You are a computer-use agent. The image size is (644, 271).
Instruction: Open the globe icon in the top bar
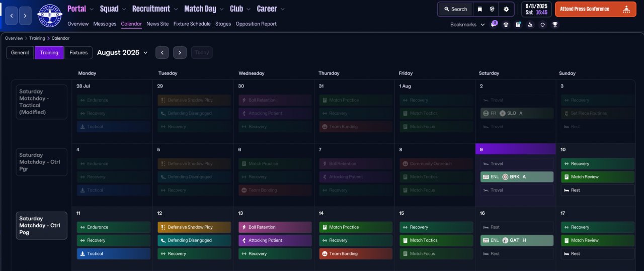(492, 9)
